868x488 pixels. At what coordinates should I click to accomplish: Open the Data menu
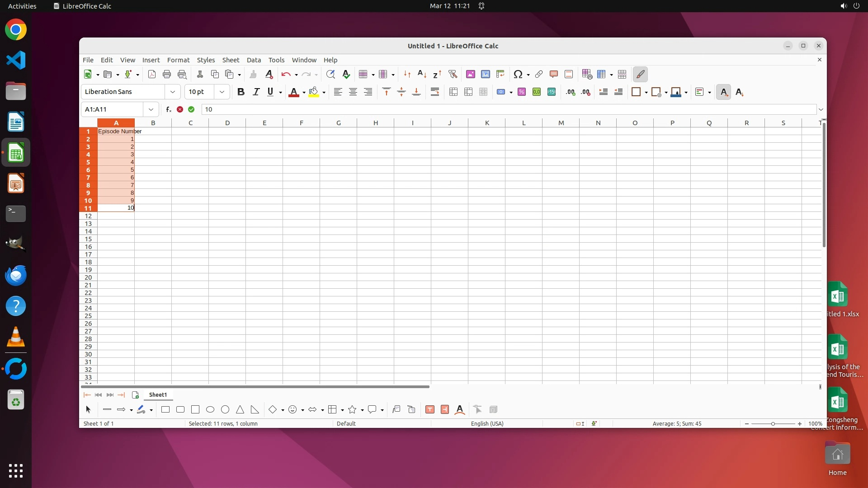point(254,60)
